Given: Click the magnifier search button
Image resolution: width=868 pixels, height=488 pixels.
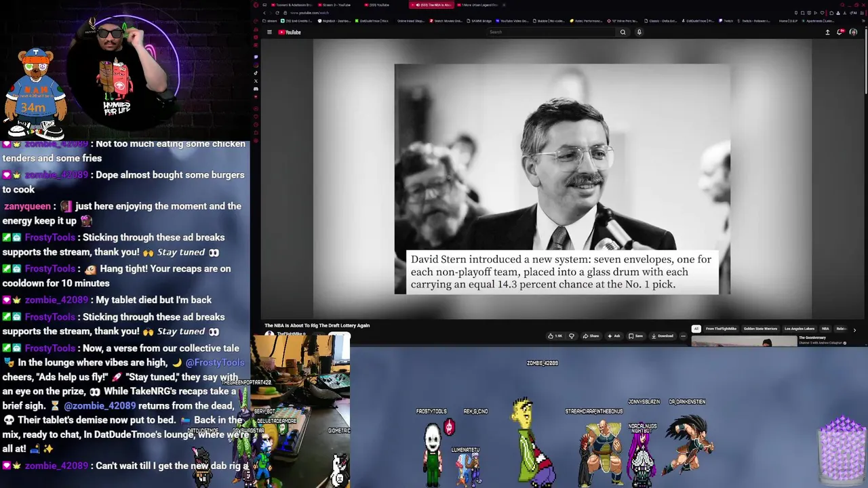Looking at the screenshot, I should (x=623, y=32).
